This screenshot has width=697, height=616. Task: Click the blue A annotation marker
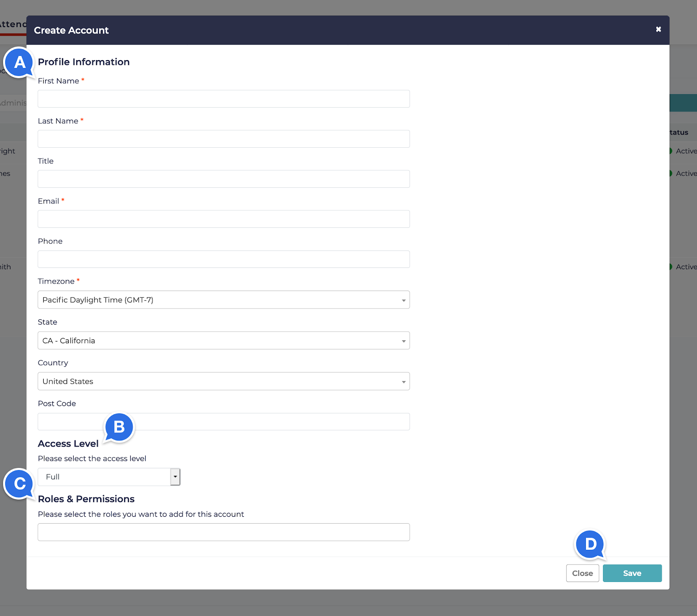(x=19, y=62)
